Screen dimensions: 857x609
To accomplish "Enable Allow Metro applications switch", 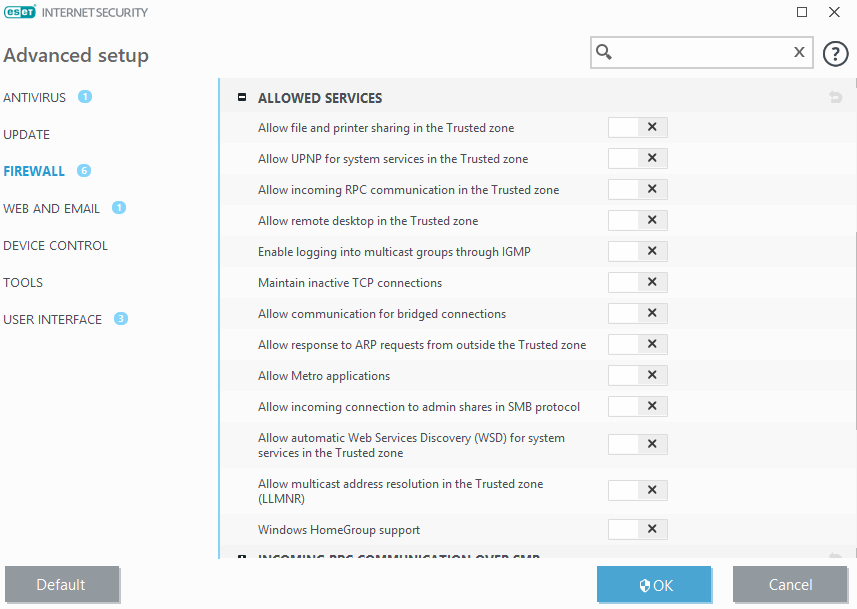I will (637, 376).
